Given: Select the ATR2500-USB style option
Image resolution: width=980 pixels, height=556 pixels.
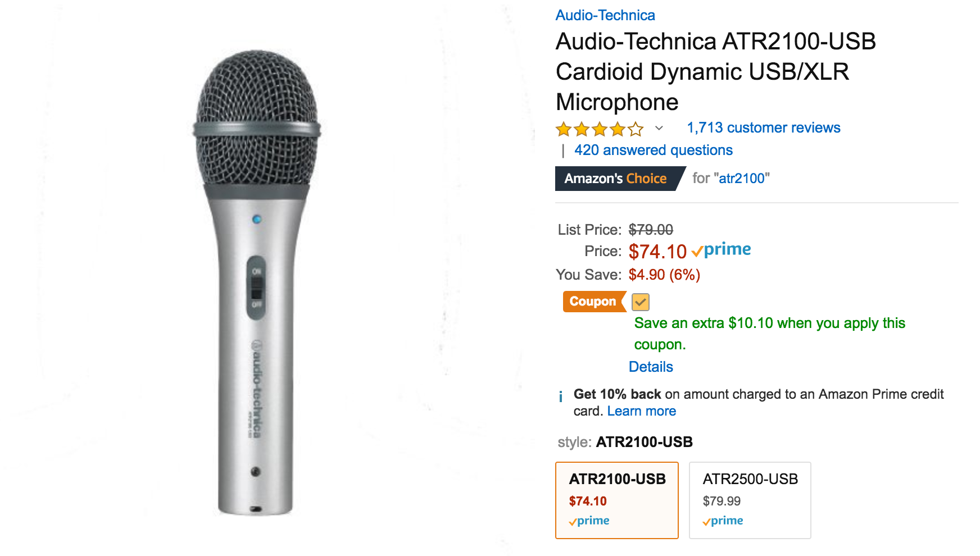Looking at the screenshot, I should 750,500.
